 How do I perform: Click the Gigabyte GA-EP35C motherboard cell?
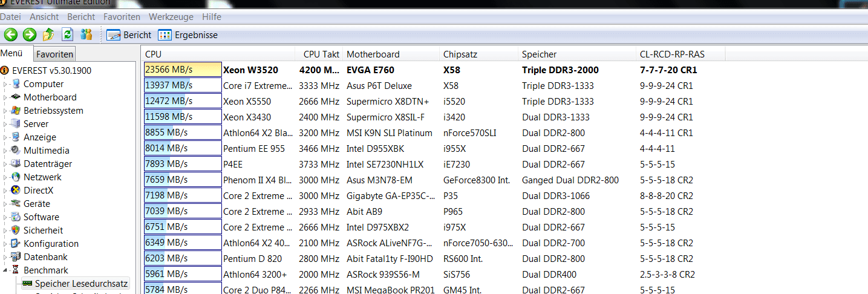click(390, 195)
